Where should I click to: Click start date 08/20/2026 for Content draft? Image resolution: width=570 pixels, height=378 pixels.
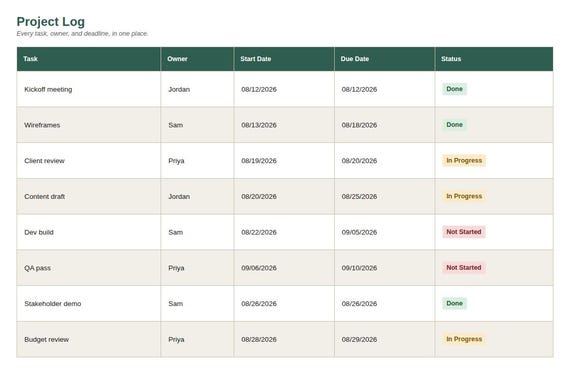coord(259,196)
